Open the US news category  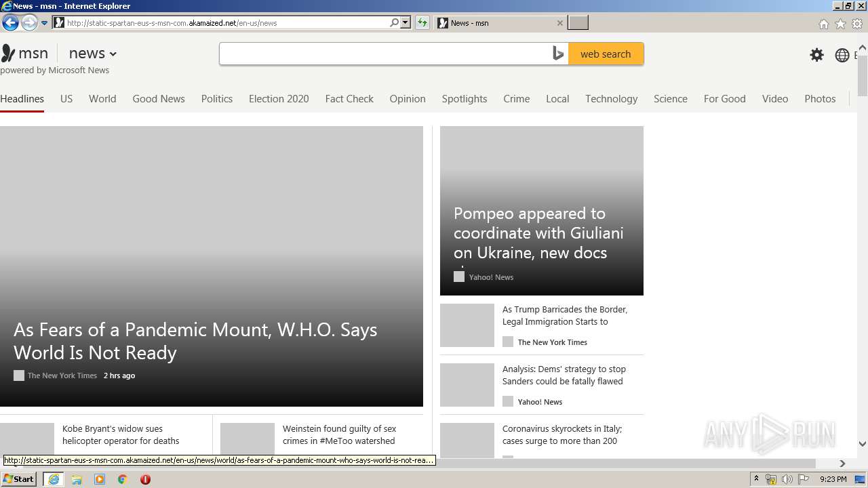[66, 98]
